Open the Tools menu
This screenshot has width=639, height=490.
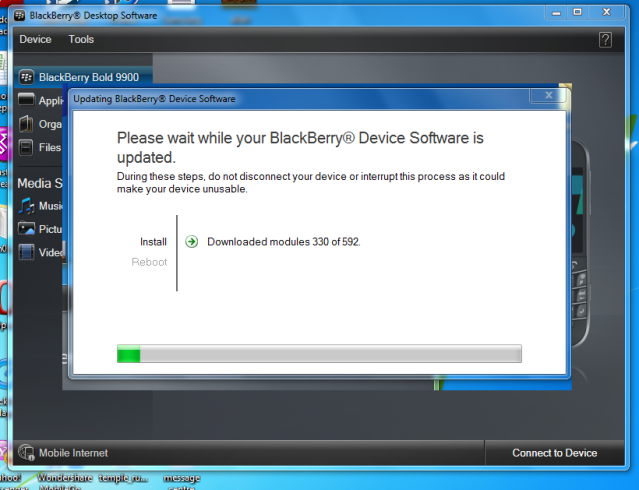click(x=81, y=39)
